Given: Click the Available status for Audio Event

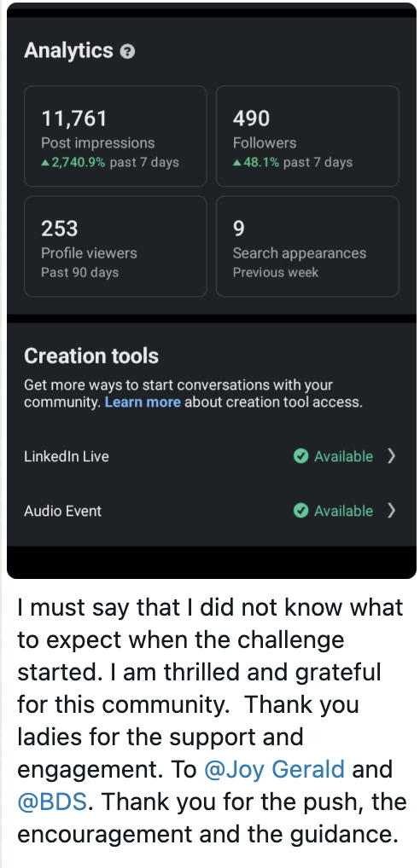Looking at the screenshot, I should click(x=343, y=511).
